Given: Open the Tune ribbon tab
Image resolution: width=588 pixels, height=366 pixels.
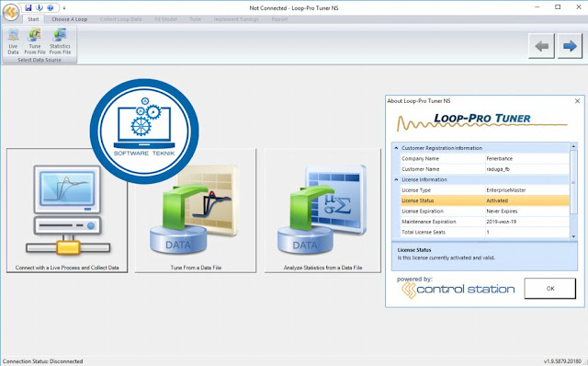Looking at the screenshot, I should point(195,19).
